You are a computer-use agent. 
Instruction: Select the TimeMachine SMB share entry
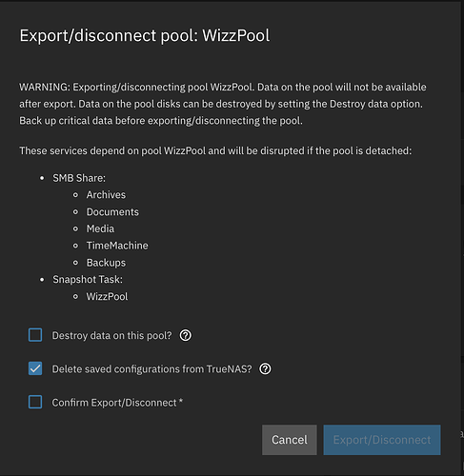point(117,246)
